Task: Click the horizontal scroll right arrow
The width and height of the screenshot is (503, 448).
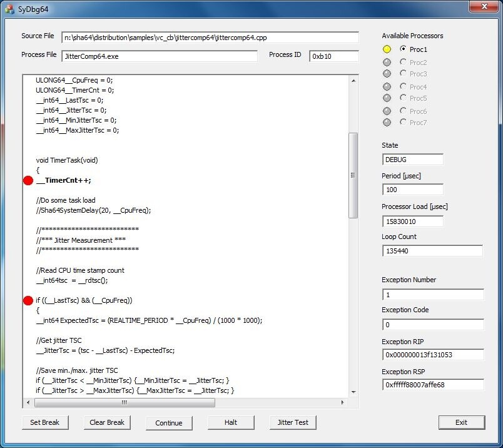Action: click(x=343, y=402)
